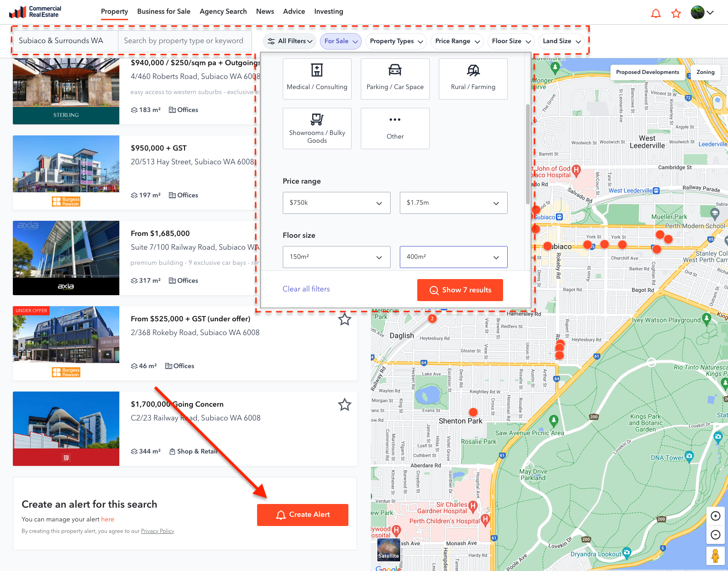Click the numbered 2 cluster map marker
728x571 pixels.
[432, 319]
